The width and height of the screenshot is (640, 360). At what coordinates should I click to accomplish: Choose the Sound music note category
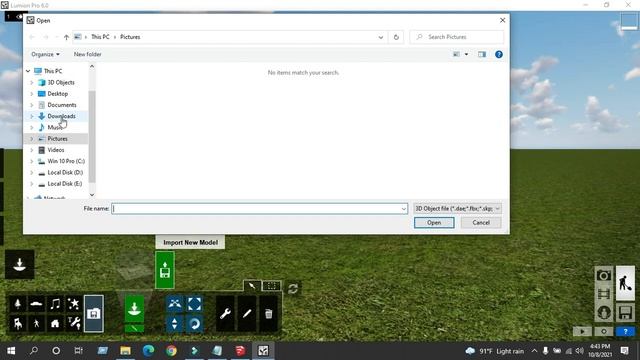[x=55, y=304]
